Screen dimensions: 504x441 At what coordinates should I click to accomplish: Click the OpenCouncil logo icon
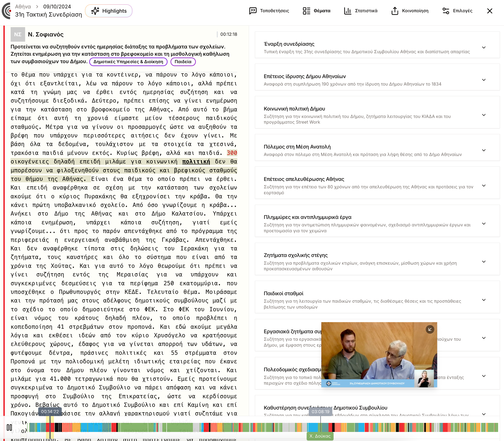point(7,11)
